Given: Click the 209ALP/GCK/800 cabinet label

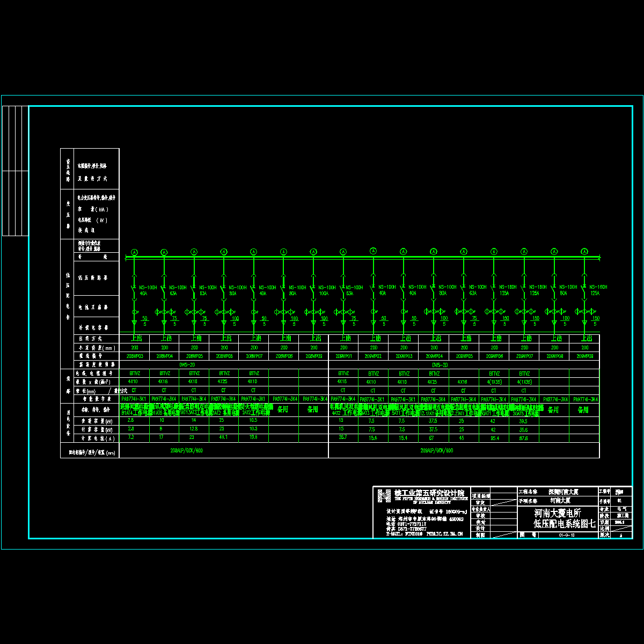Looking at the screenshot, I should click(x=437, y=451).
